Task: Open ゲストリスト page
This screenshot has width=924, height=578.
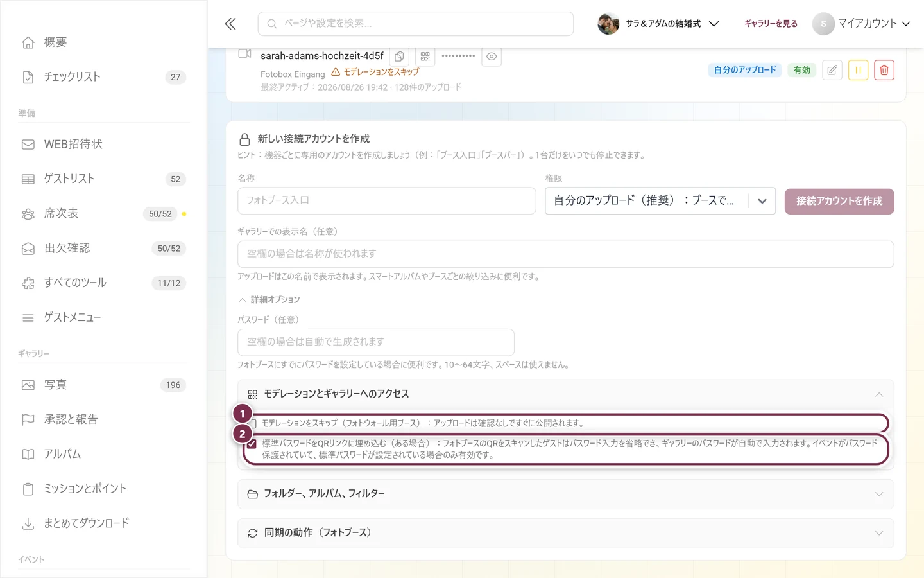Action: 104,179
